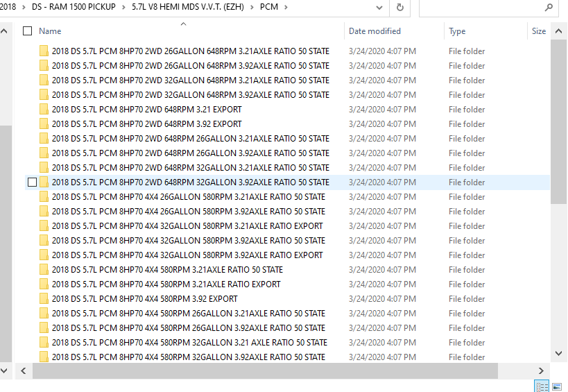This screenshot has width=568, height=392.
Task: Sort by the Date modified column header
Action: [375, 31]
